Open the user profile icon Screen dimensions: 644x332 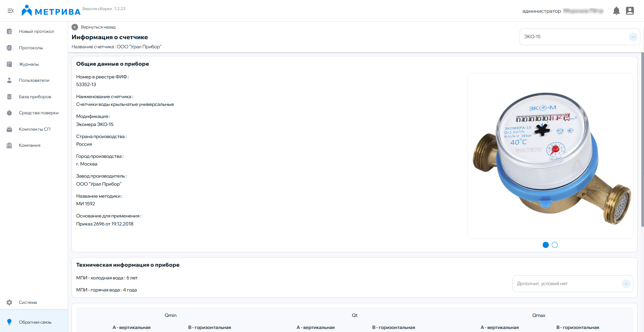point(630,11)
